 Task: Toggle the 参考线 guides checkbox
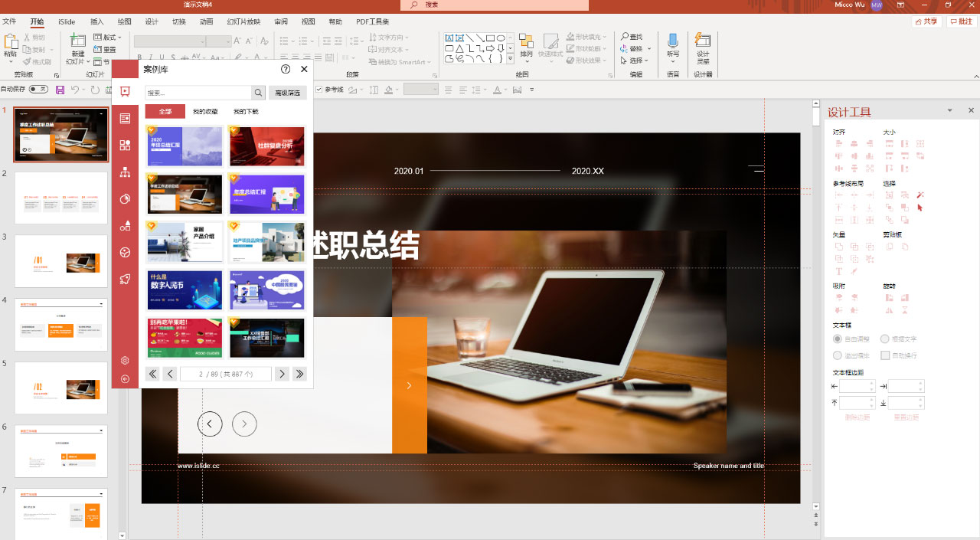point(319,90)
